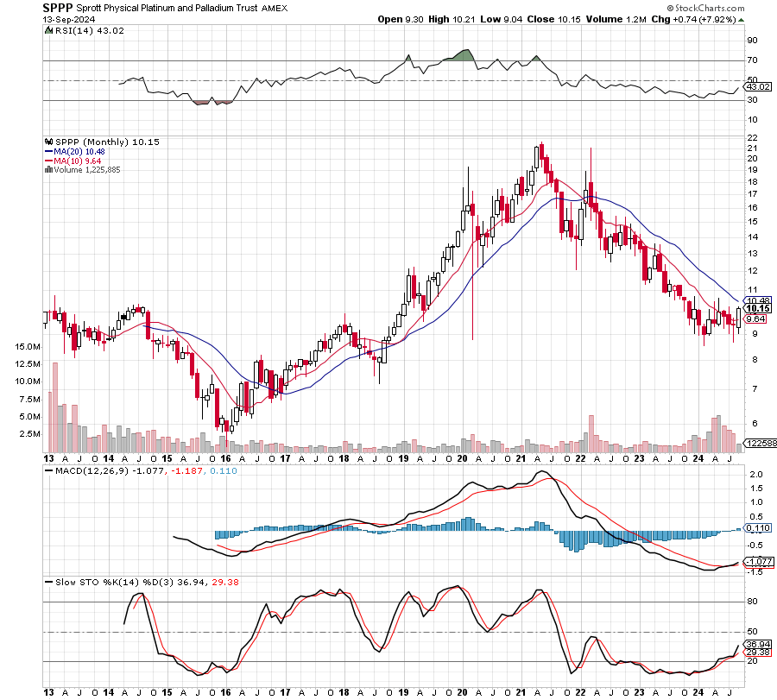Click the 122588 volume axis tag

point(760,443)
